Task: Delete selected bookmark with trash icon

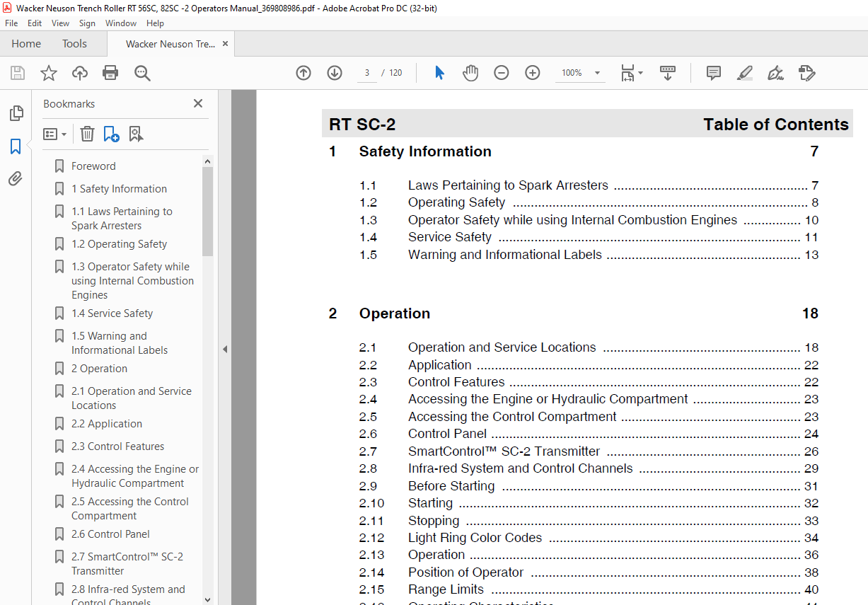Action: click(87, 134)
